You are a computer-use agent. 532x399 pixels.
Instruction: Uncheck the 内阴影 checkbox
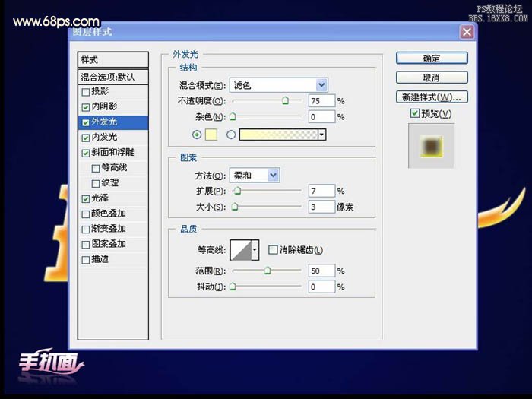point(86,107)
